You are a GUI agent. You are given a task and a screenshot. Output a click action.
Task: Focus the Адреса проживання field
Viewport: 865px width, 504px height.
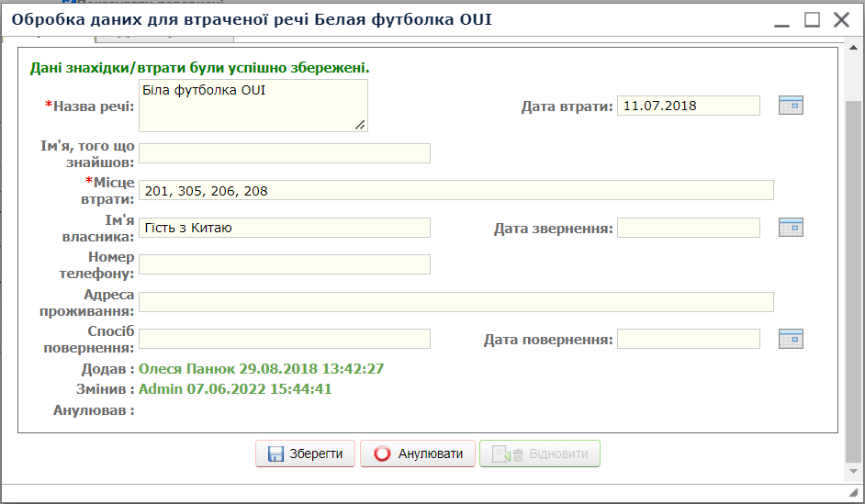[455, 302]
